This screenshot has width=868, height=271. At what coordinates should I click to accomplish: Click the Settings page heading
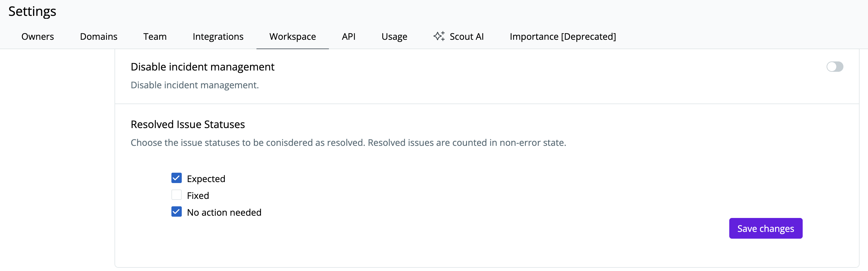point(32,11)
